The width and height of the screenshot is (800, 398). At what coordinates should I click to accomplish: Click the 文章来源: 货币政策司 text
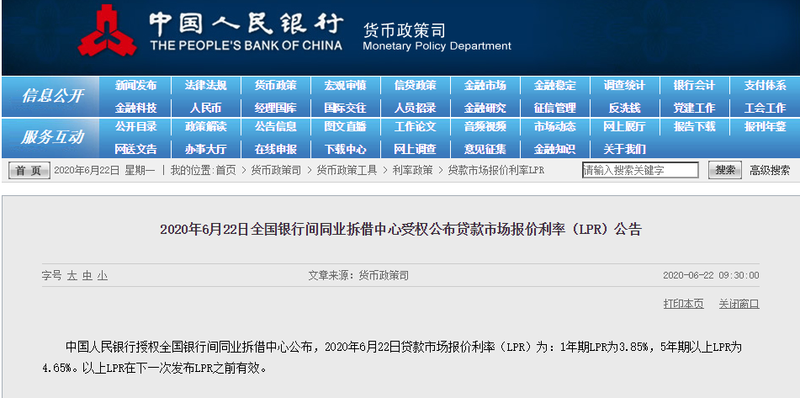click(x=358, y=276)
